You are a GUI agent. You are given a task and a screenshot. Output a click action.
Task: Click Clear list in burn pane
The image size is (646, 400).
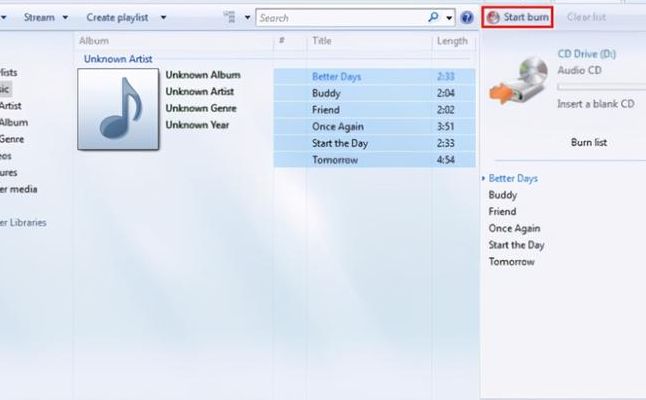[586, 17]
